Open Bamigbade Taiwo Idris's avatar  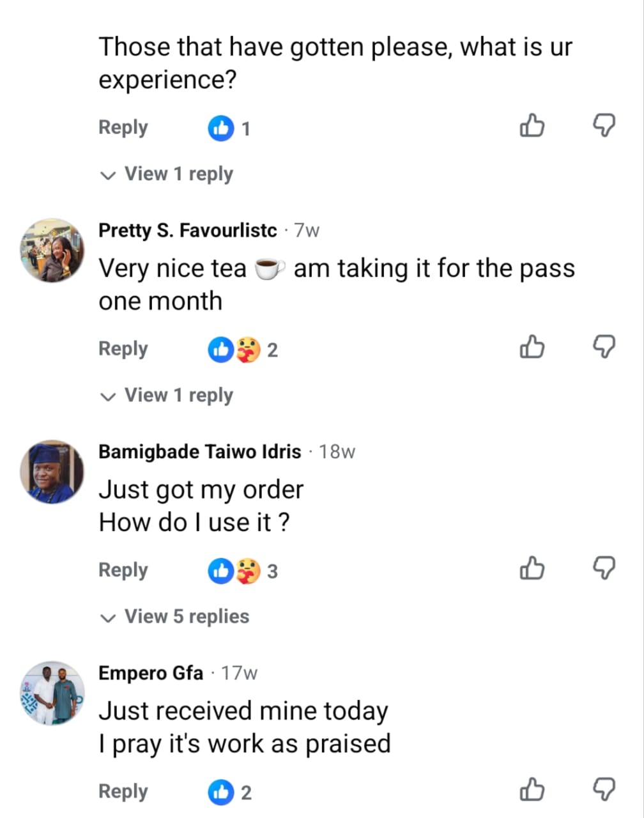coord(52,471)
